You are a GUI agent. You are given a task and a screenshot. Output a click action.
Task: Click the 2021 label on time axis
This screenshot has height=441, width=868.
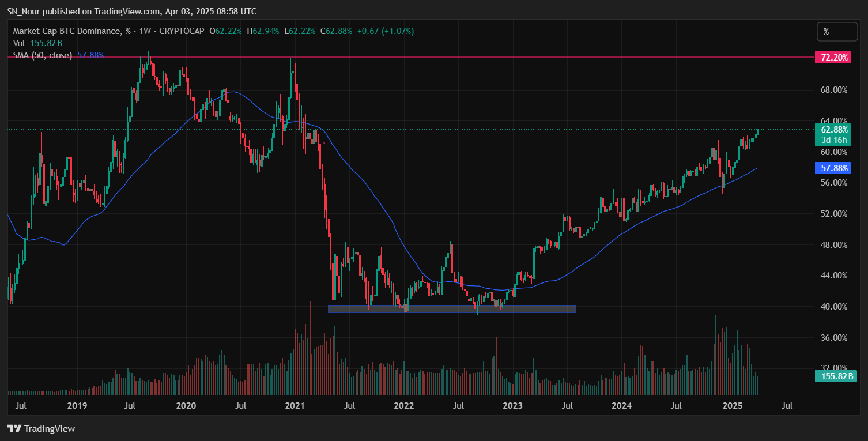[295, 405]
